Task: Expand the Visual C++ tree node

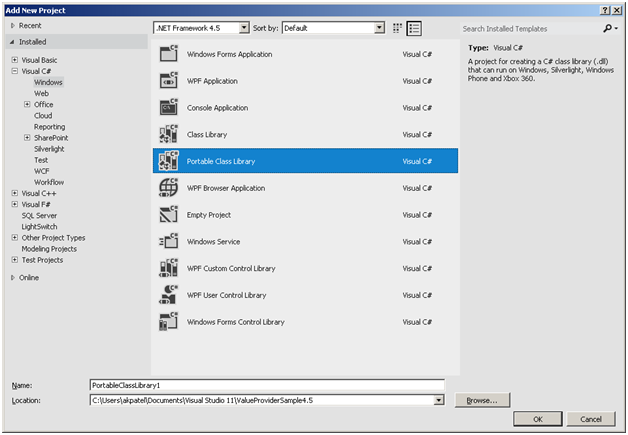Action: coord(15,193)
